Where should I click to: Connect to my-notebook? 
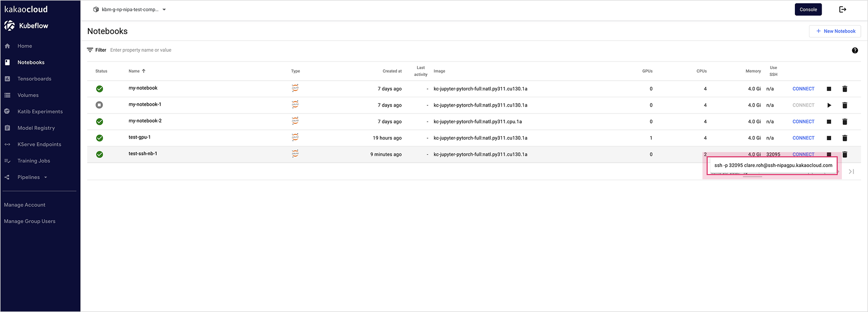coord(803,89)
